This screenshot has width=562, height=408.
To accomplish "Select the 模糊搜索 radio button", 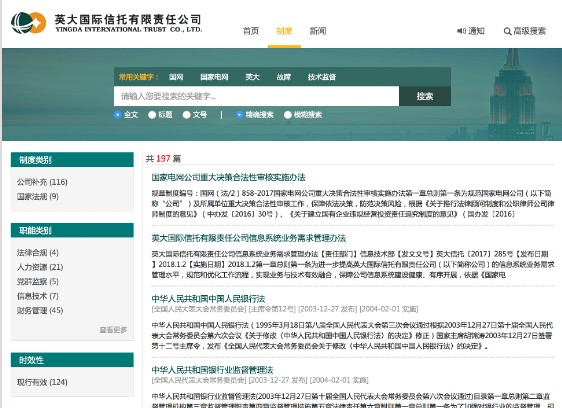I will [x=287, y=115].
